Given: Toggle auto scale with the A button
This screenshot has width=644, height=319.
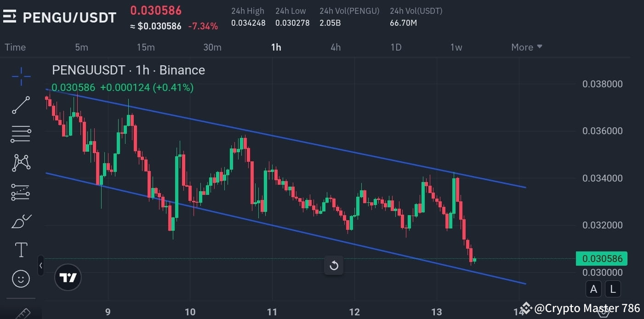Looking at the screenshot, I should [x=593, y=289].
